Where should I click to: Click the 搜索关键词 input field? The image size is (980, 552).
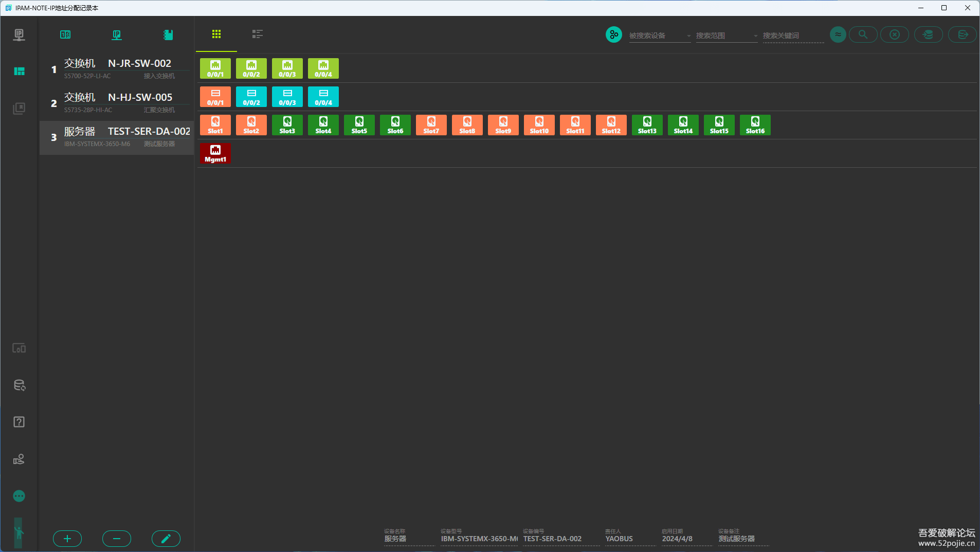[x=793, y=35]
